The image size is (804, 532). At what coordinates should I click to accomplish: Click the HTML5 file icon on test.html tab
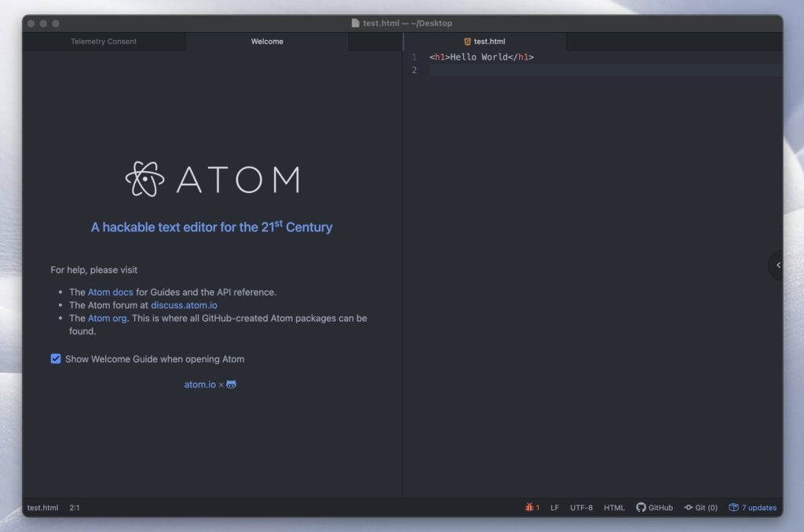point(467,42)
